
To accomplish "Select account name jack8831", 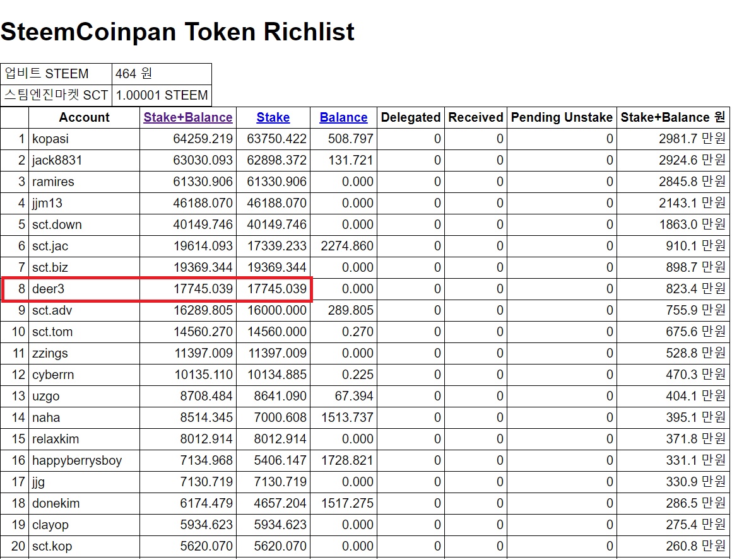I will 57,160.
